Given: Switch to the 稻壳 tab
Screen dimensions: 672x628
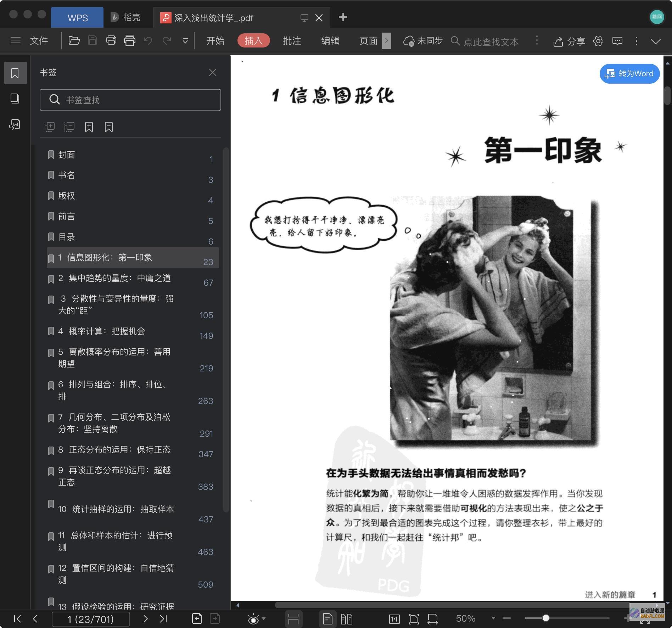Looking at the screenshot, I should click(x=125, y=17).
